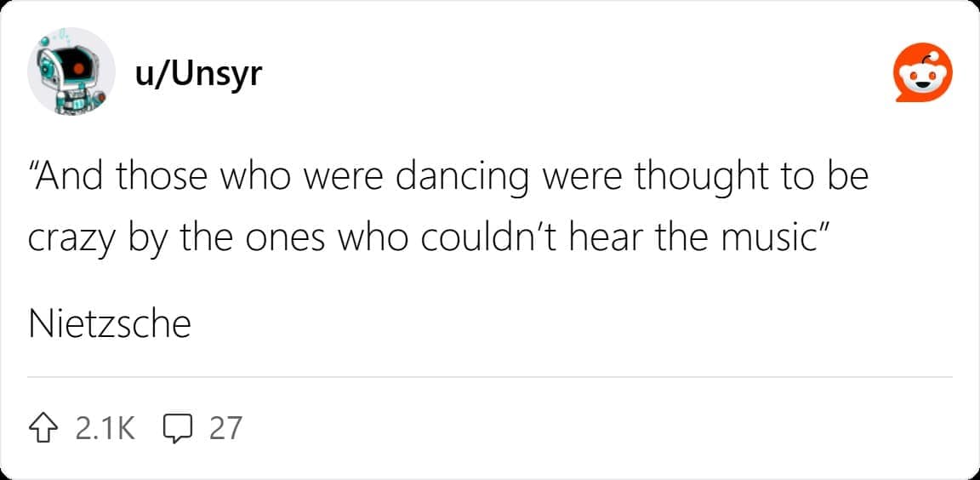The height and width of the screenshot is (480, 980).
Task: Click the 2.1K upvote count
Action: click(105, 427)
